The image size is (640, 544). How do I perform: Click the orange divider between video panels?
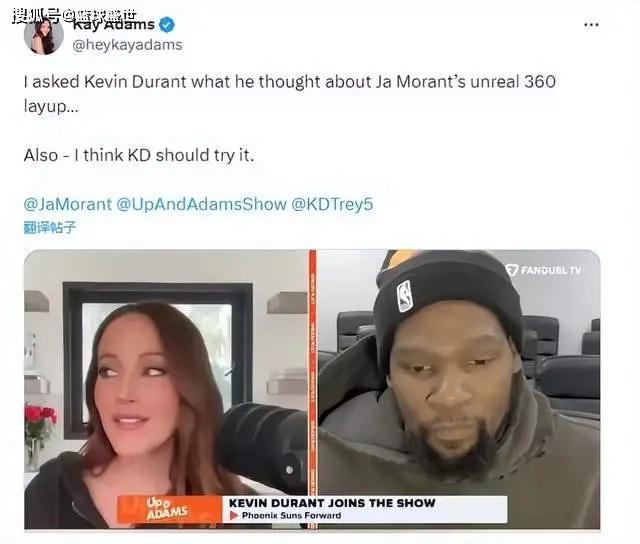(313, 389)
